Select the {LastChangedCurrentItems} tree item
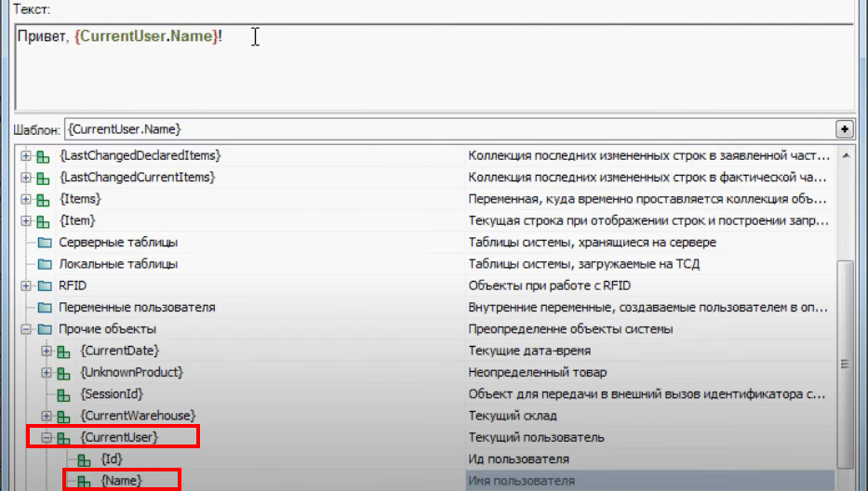The height and width of the screenshot is (491, 868). [137, 177]
